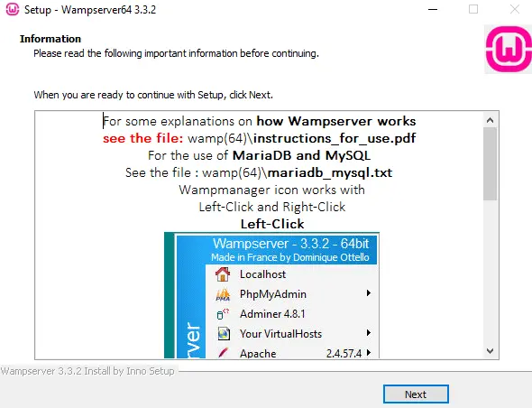Click the Wampserver 3.3.2 64bit menu header
The image size is (532, 408).
click(x=290, y=250)
